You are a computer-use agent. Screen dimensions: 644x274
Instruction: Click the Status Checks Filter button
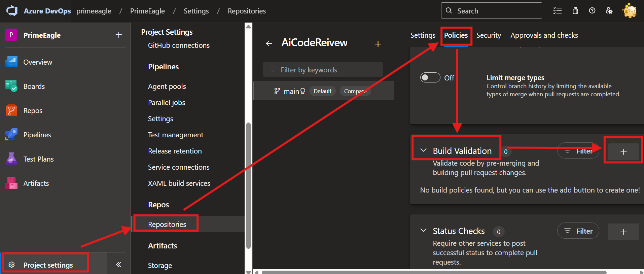[x=578, y=231]
